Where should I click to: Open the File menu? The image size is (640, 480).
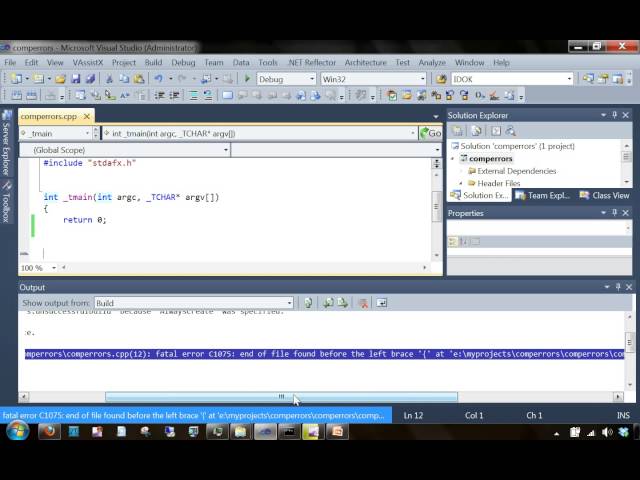10,62
